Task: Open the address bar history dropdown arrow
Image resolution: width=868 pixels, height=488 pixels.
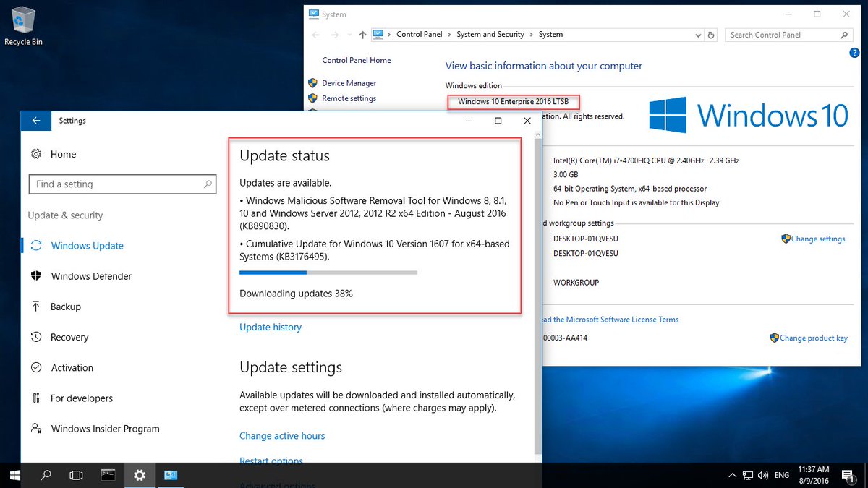Action: tap(697, 35)
